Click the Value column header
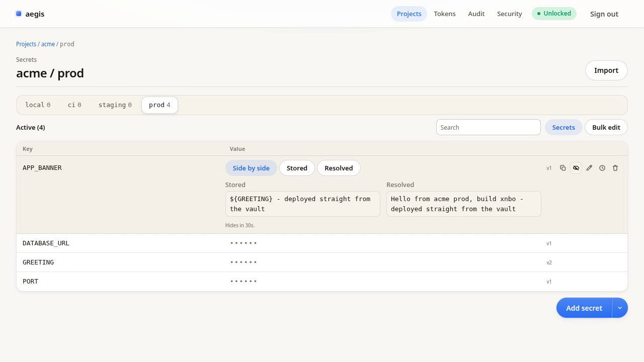 click(237, 149)
